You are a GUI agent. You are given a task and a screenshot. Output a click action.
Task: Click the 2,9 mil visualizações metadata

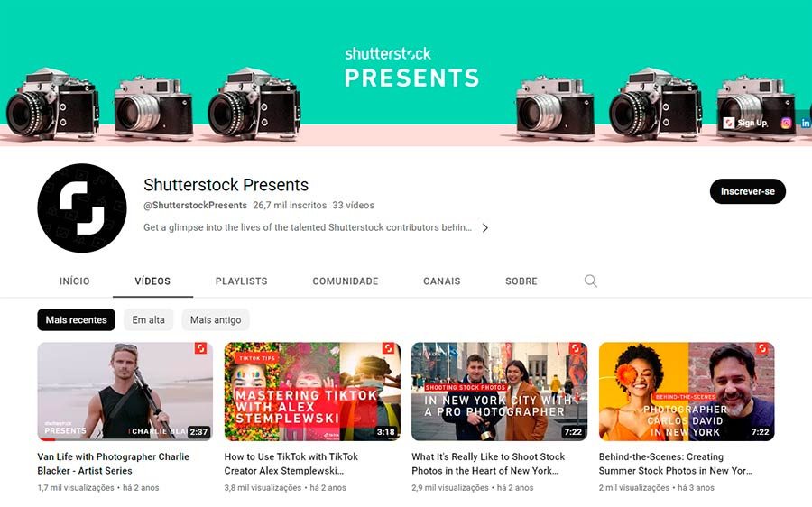coord(450,487)
